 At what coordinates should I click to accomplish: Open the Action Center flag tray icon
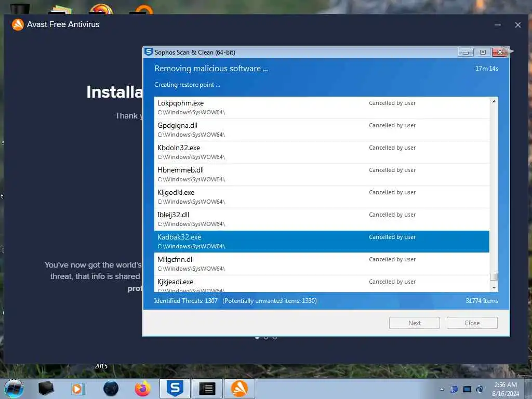point(454,389)
